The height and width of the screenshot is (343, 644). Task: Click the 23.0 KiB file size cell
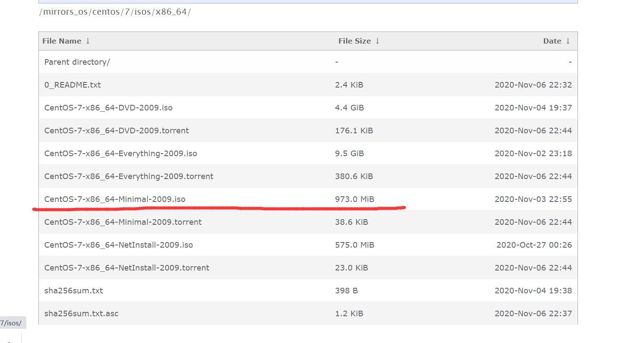tap(352, 268)
